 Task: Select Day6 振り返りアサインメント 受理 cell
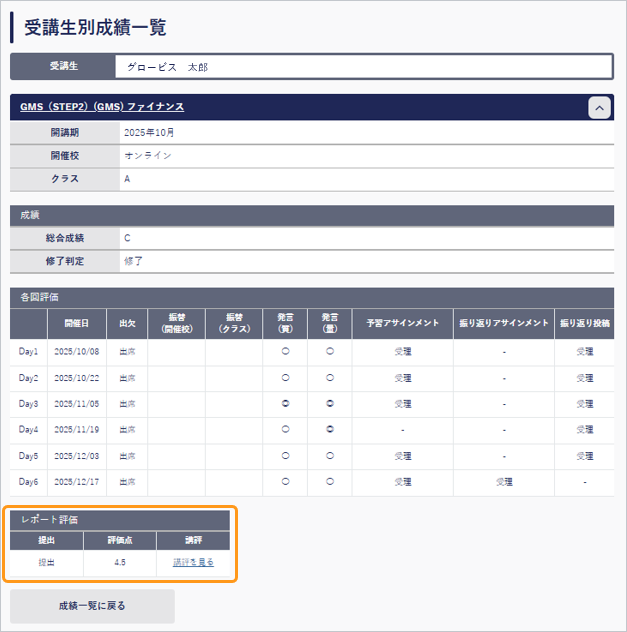504,482
